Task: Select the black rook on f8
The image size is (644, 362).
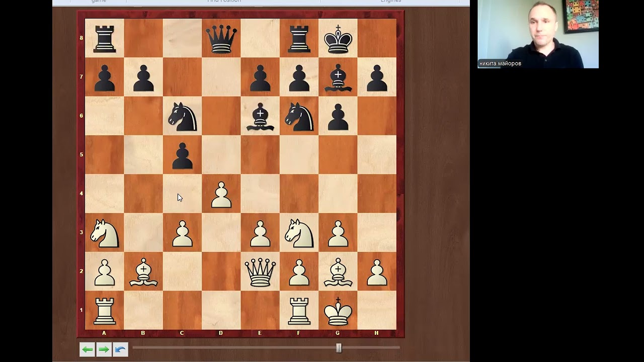Action: click(299, 39)
